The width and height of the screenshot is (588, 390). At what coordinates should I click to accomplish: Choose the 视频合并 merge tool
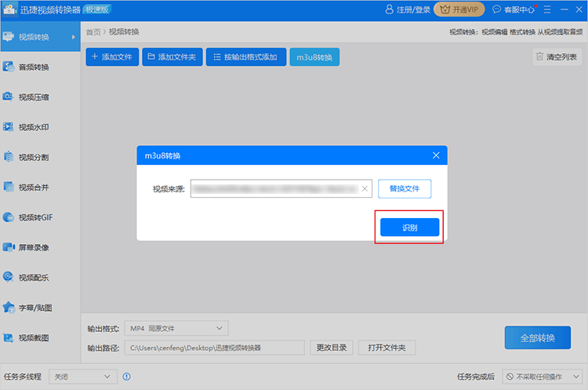(x=33, y=187)
